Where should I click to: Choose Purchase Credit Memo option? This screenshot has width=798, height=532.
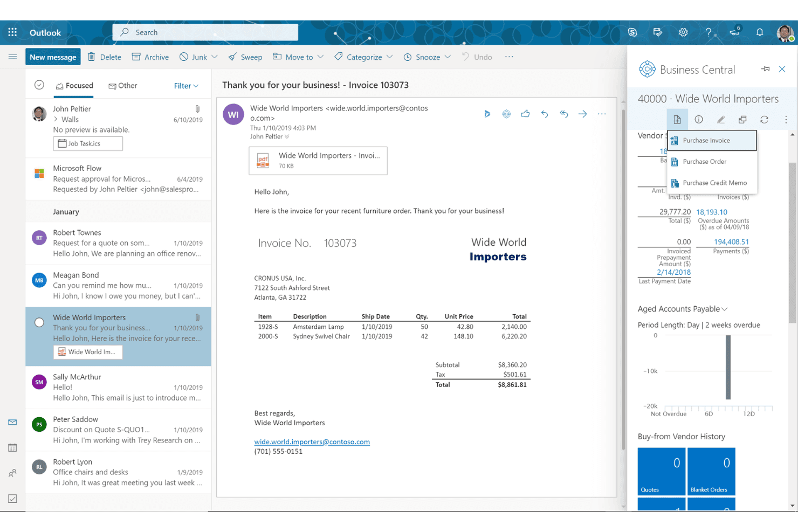click(x=712, y=183)
